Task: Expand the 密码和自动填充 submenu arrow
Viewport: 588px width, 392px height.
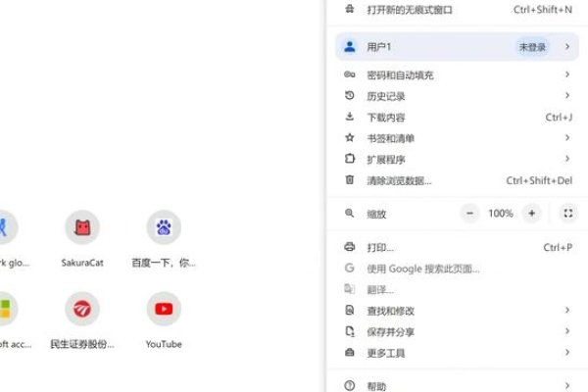Action: point(567,74)
